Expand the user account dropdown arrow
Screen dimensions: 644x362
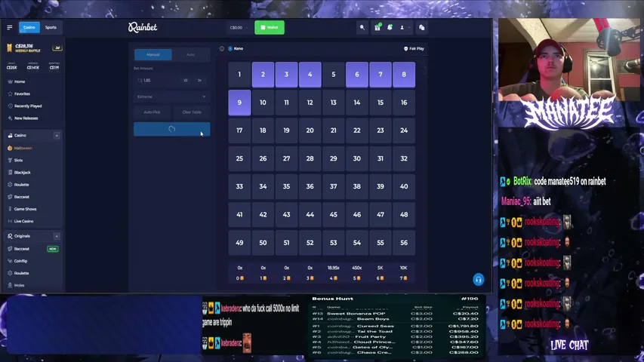tap(409, 28)
